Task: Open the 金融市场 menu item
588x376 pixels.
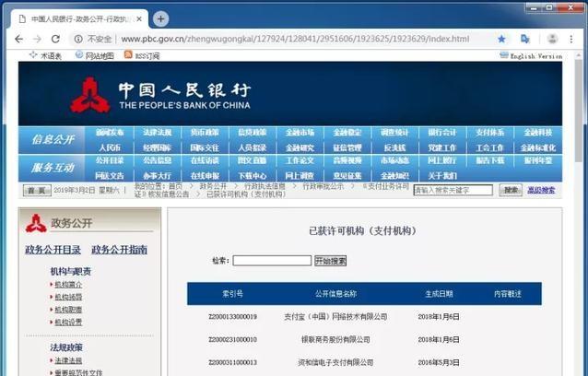Action: (x=300, y=133)
